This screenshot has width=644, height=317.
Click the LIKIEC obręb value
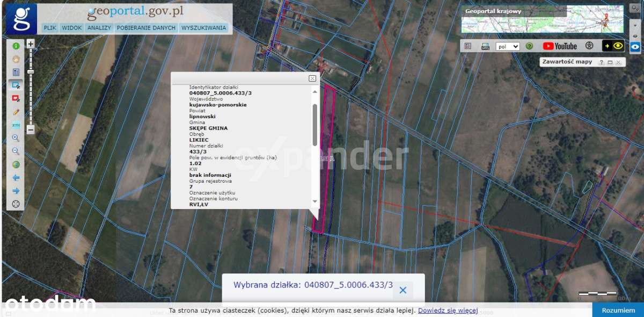pyautogui.click(x=199, y=140)
